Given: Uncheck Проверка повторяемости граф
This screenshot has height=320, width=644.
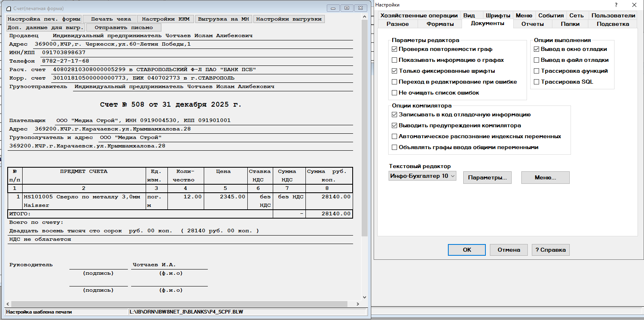Looking at the screenshot, I should [395, 49].
